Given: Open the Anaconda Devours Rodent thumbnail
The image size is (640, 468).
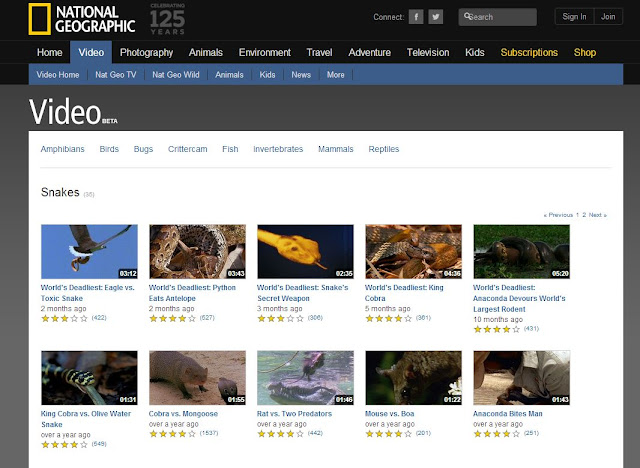Looking at the screenshot, I should [x=521, y=252].
